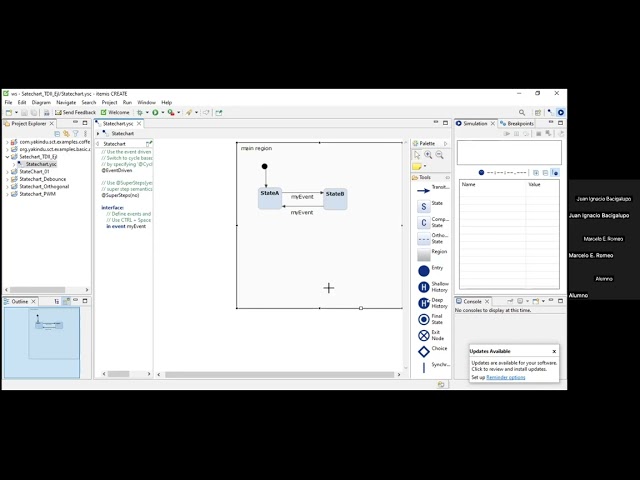Click the Project Explorer horizontal scrollbar

[x=37, y=290]
